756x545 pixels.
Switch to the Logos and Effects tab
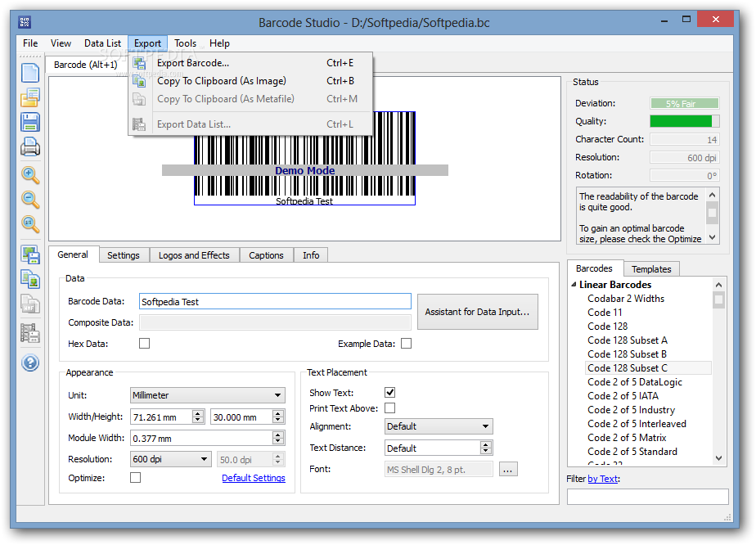[x=194, y=255]
